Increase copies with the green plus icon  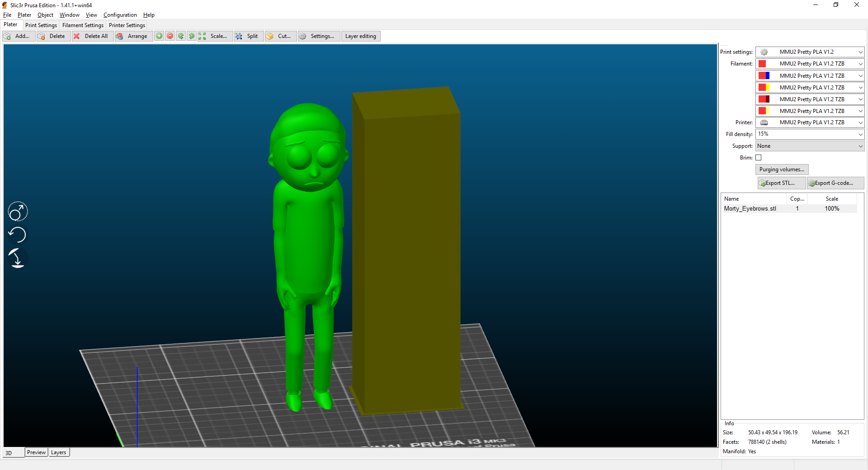coord(159,36)
